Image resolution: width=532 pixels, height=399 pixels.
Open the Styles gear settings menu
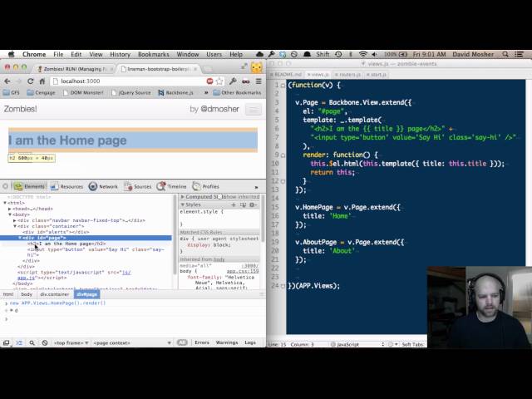point(253,205)
